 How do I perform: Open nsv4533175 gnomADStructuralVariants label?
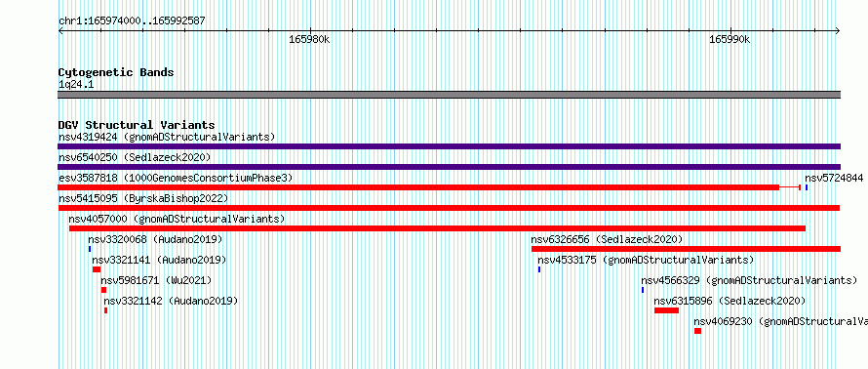click(x=646, y=260)
